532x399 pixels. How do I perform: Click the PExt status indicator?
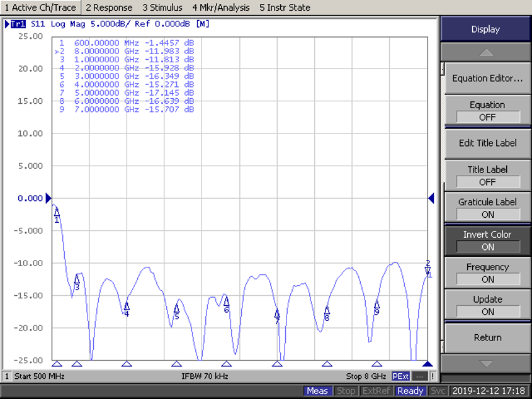coord(400,376)
